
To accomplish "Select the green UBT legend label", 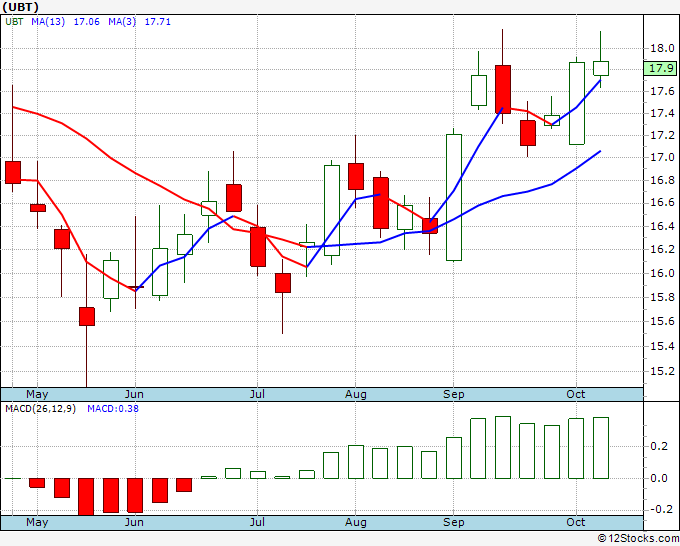I will [14, 22].
